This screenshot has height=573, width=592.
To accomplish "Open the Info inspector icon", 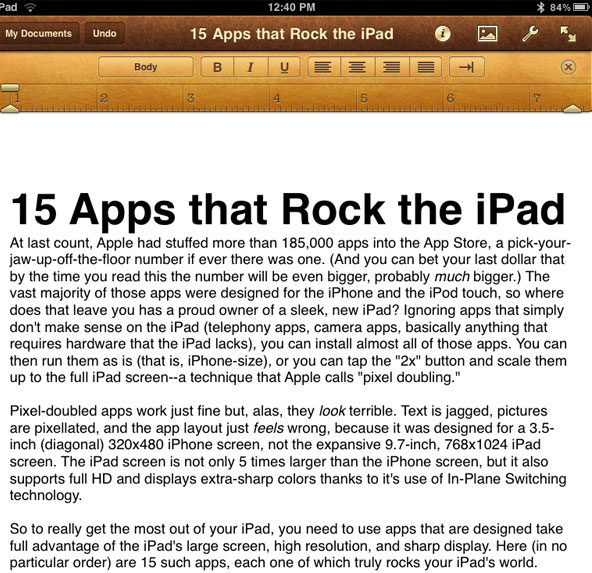I will pyautogui.click(x=442, y=34).
